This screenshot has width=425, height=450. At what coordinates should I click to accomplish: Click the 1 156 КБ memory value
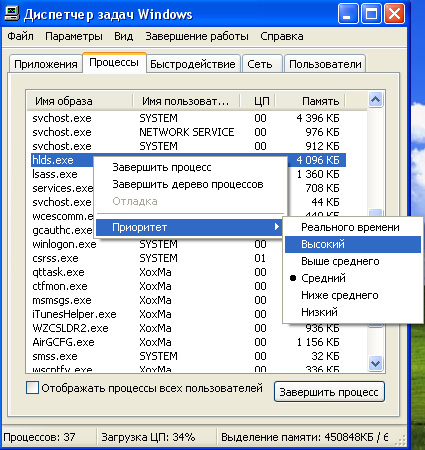(x=318, y=342)
